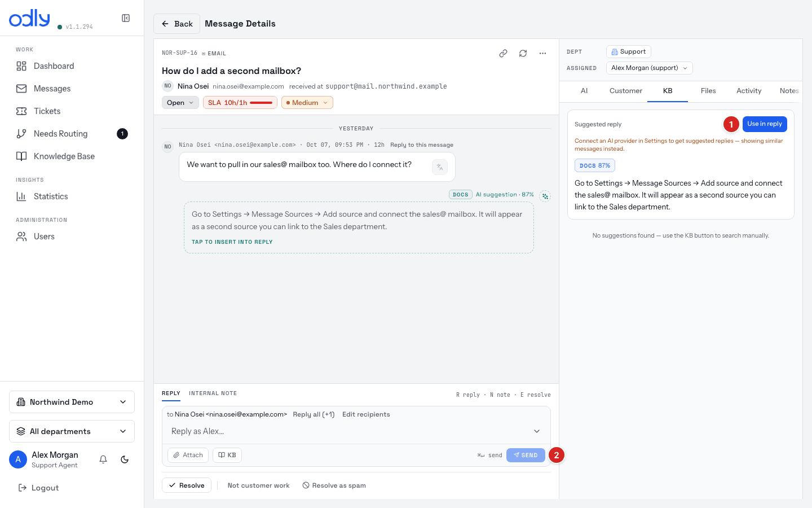Mark as Not customer work
Image resolution: width=812 pixels, height=508 pixels.
click(x=258, y=485)
